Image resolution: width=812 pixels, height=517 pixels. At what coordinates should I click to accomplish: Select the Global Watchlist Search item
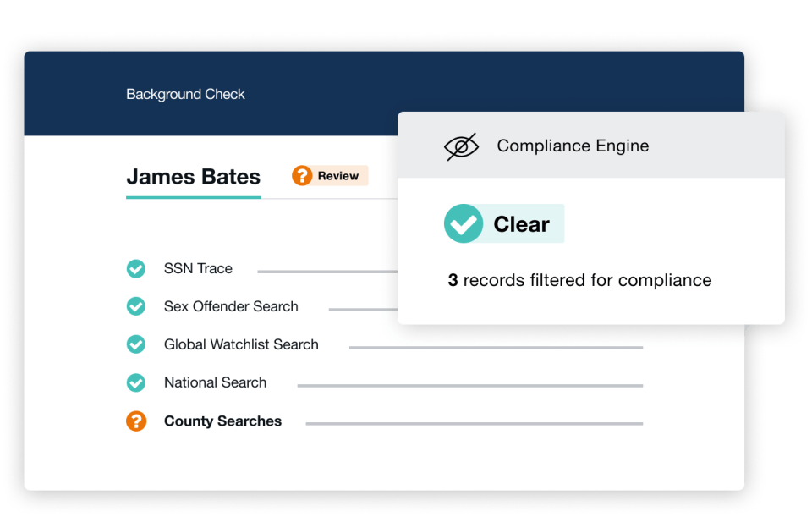click(x=385, y=344)
